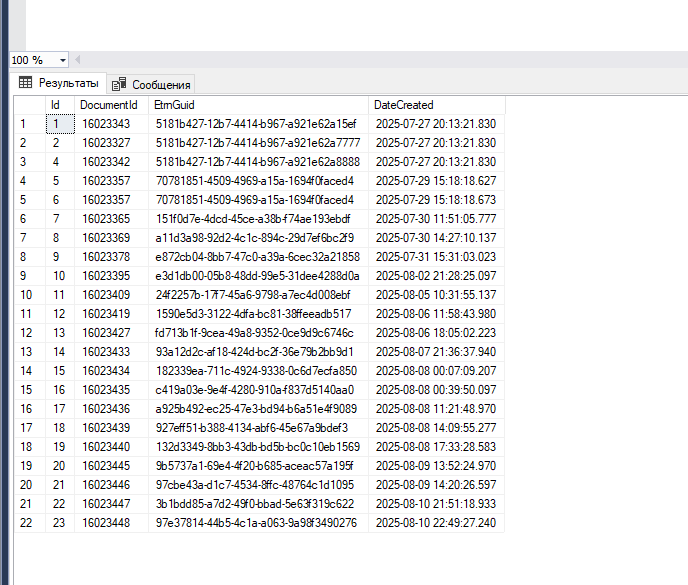Click DocumentId cell 16023342

click(x=111, y=162)
